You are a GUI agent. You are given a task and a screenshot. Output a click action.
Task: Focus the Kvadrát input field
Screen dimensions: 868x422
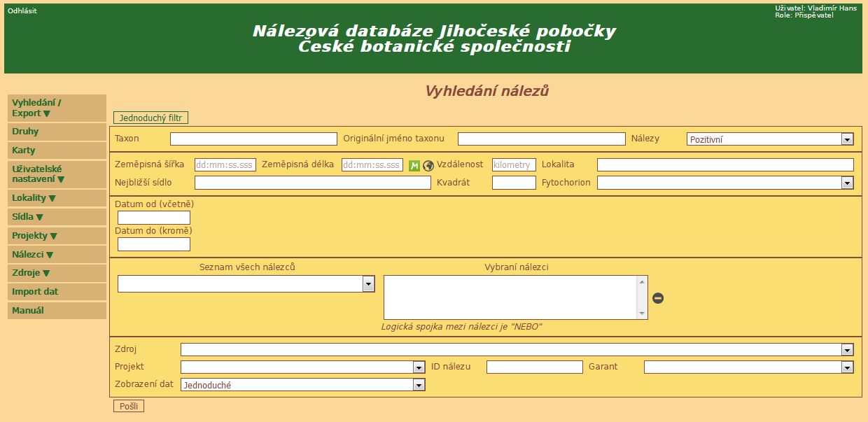[514, 183]
